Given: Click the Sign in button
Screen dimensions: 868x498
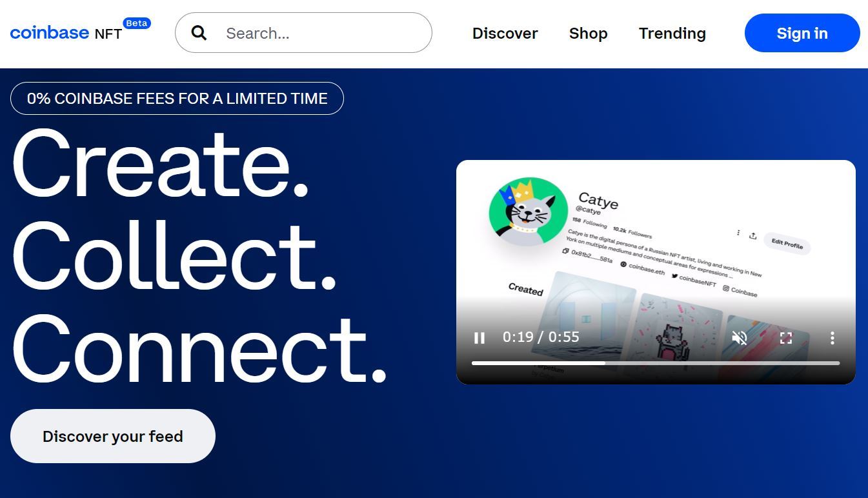Looking at the screenshot, I should coord(802,33).
